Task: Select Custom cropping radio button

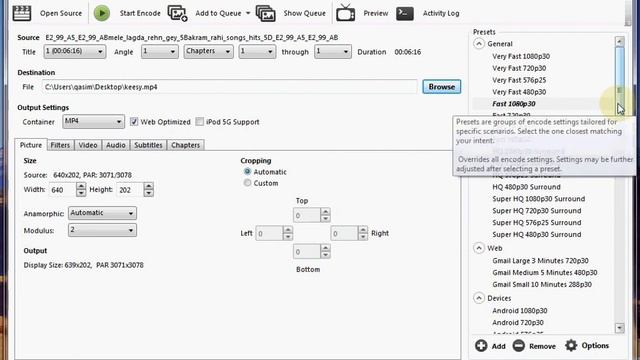Action: pyautogui.click(x=247, y=183)
